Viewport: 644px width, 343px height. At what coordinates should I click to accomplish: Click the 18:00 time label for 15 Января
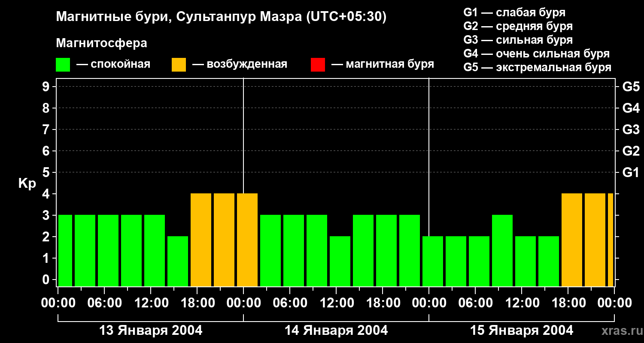(x=568, y=303)
